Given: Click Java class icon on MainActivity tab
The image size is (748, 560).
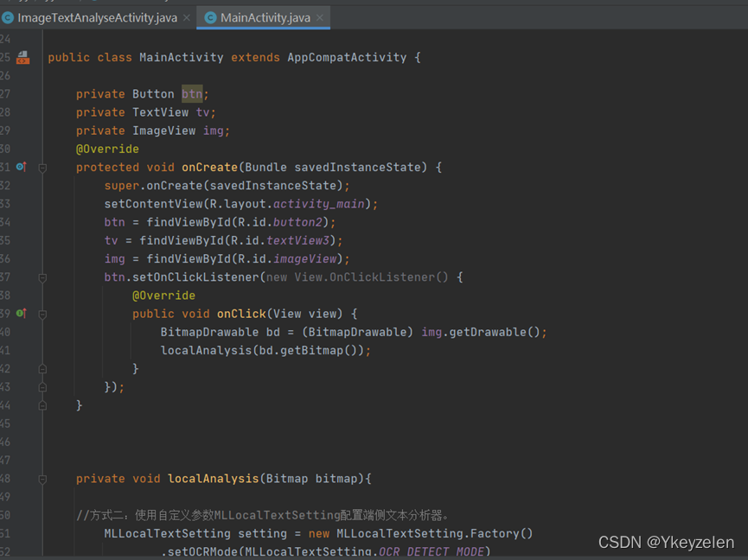Looking at the screenshot, I should pyautogui.click(x=210, y=18).
